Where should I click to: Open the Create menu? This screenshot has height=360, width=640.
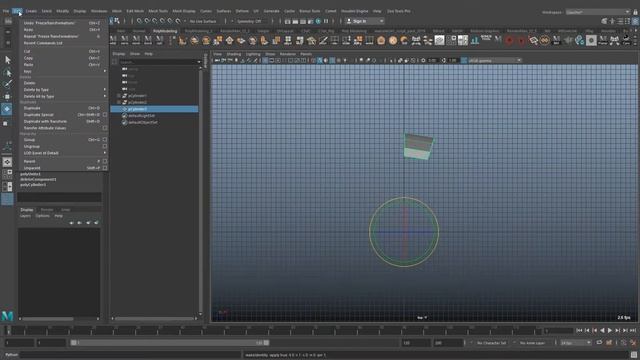(31, 11)
